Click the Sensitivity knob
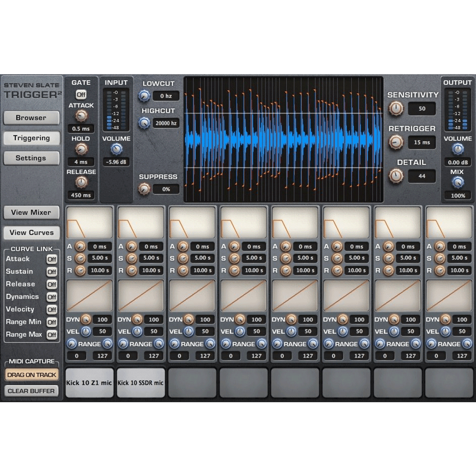The image size is (476, 476). pos(396,109)
